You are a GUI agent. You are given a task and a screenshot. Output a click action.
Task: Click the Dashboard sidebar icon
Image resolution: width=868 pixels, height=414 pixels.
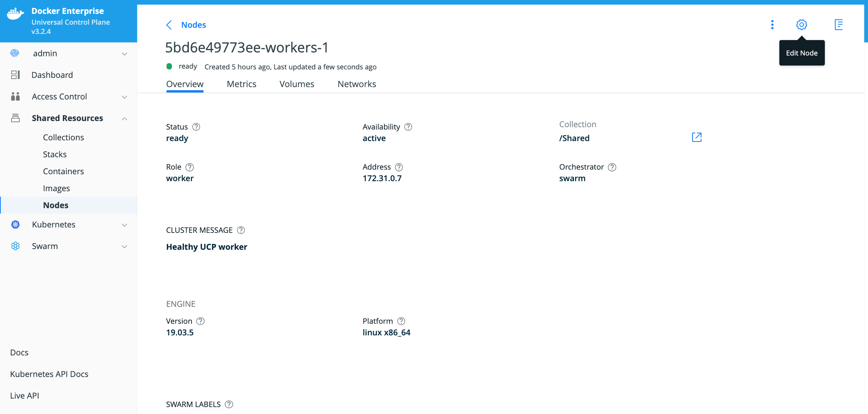15,75
